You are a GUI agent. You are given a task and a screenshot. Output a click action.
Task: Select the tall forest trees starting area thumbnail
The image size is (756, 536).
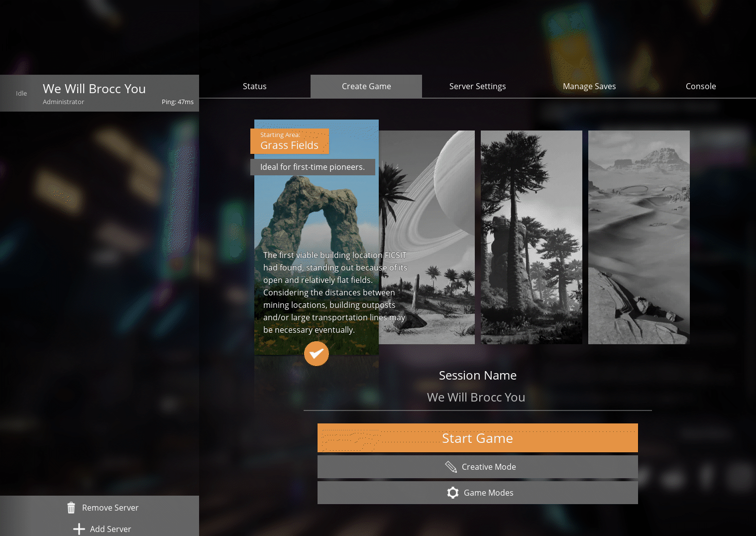(532, 237)
